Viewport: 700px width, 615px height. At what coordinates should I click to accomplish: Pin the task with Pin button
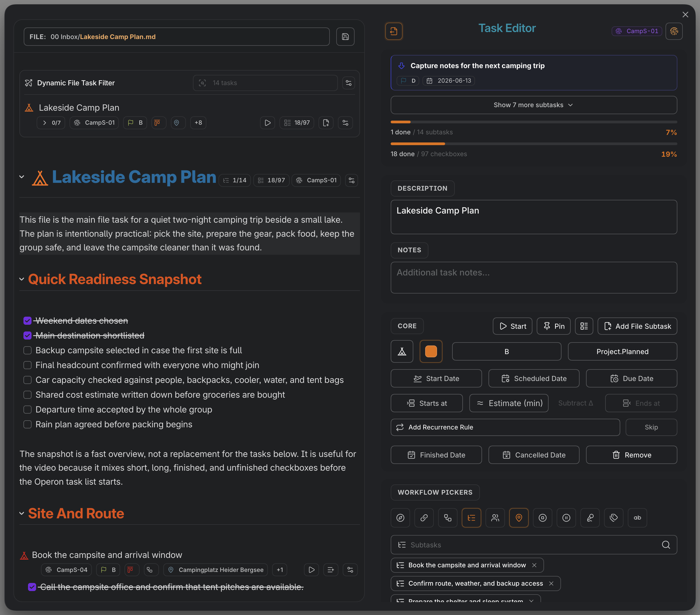pyautogui.click(x=553, y=326)
